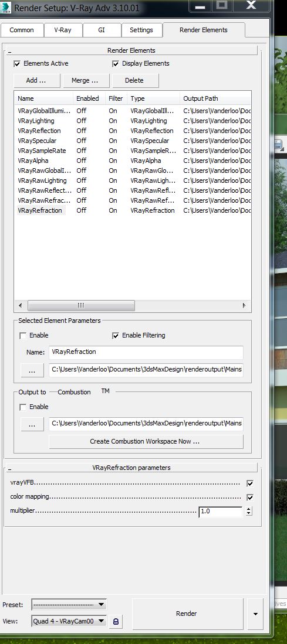The image size is (287, 644).
Task: Click the viewport lock icon
Action: 116,622
